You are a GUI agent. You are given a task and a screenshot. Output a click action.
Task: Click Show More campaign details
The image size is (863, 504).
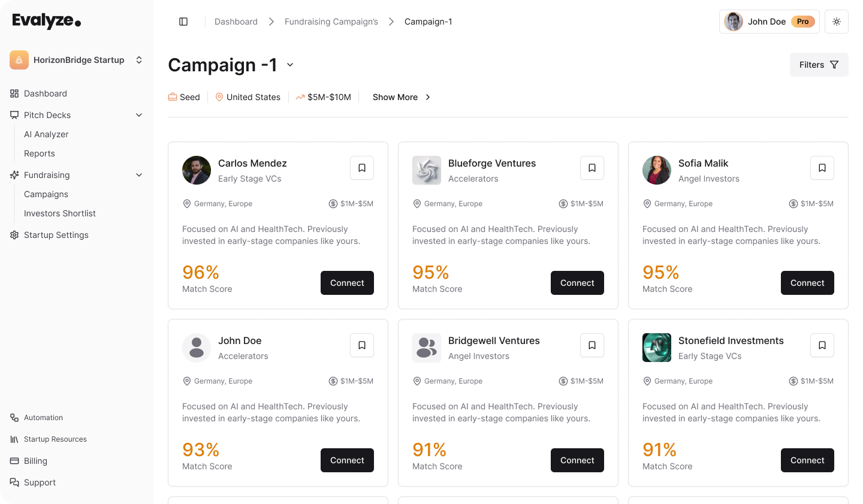pyautogui.click(x=402, y=97)
